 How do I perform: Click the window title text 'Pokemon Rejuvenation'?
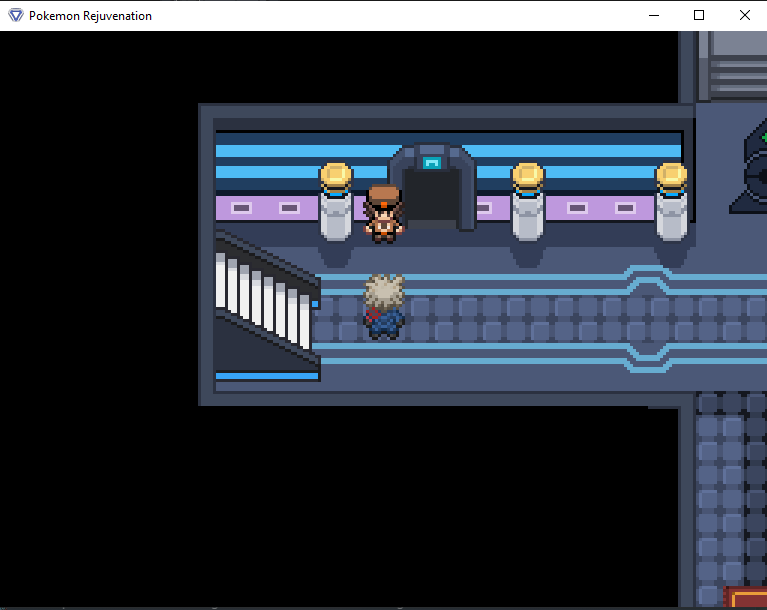coord(90,16)
